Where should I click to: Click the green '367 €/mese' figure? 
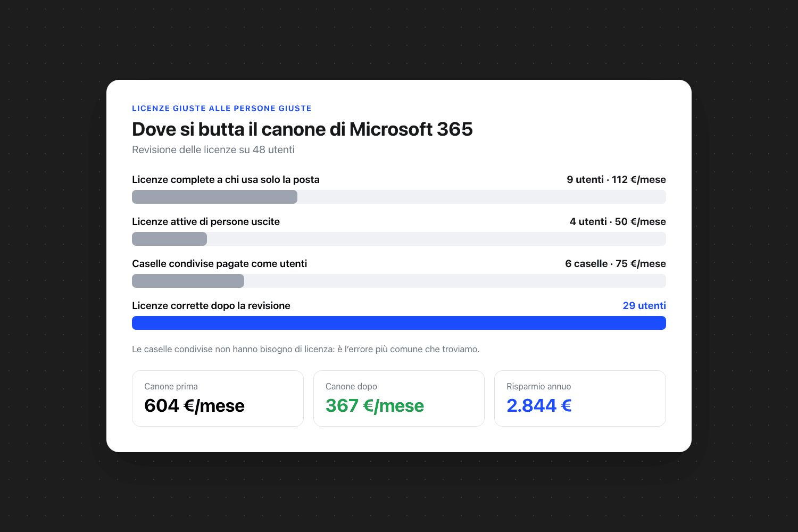(375, 406)
